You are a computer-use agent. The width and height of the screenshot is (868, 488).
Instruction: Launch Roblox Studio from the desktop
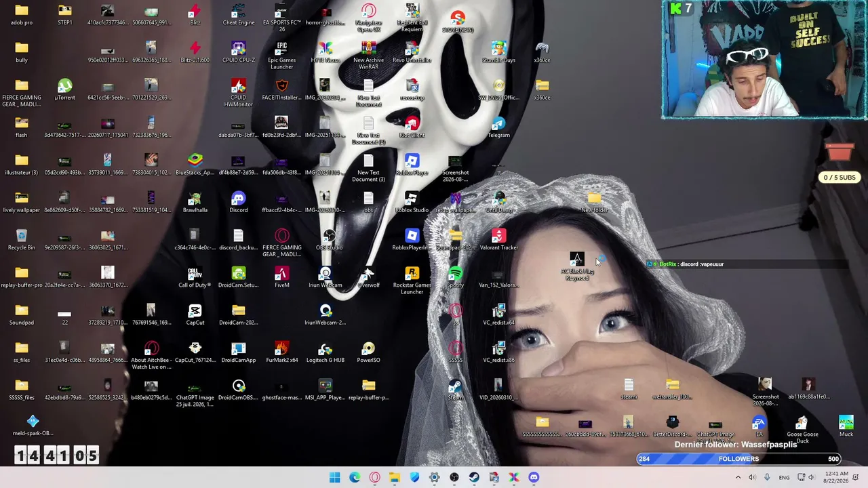[x=412, y=202]
